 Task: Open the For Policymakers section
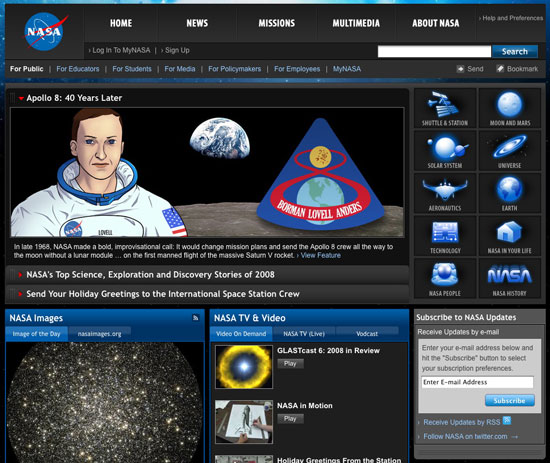235,69
